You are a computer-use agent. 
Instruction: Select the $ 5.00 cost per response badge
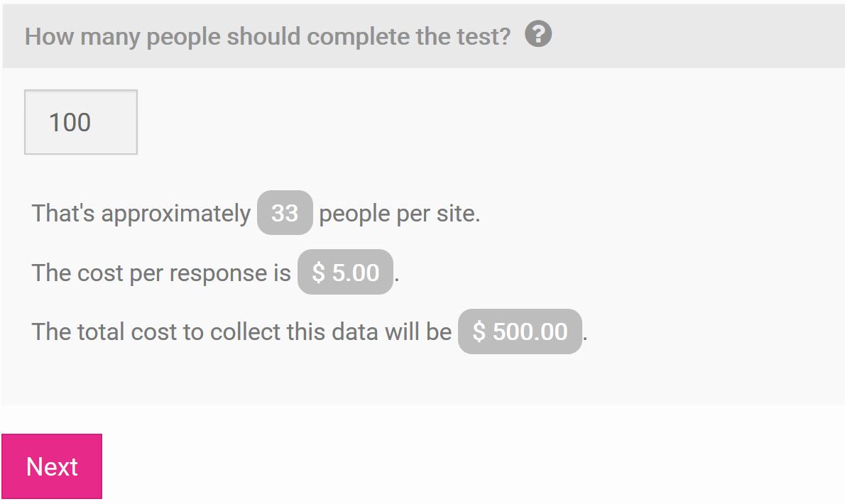[x=345, y=272]
